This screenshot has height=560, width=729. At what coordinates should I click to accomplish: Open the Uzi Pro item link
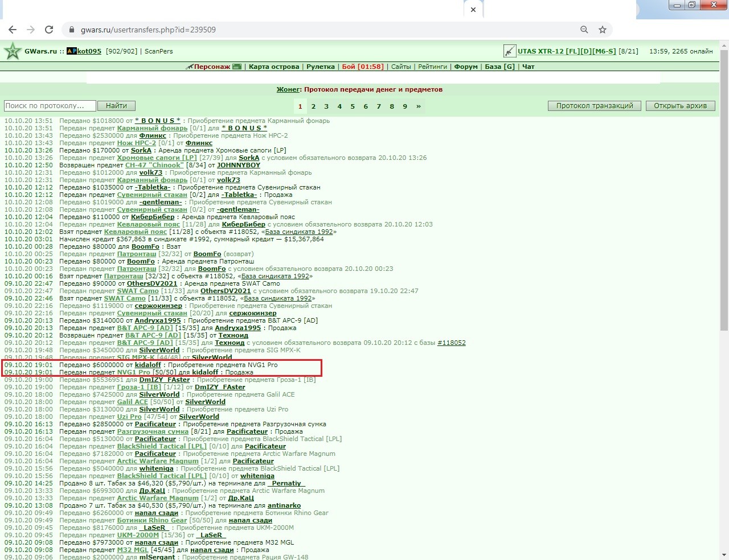129,417
